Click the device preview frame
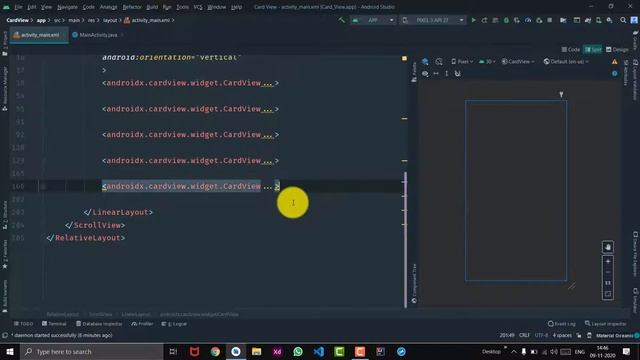 (x=516, y=191)
